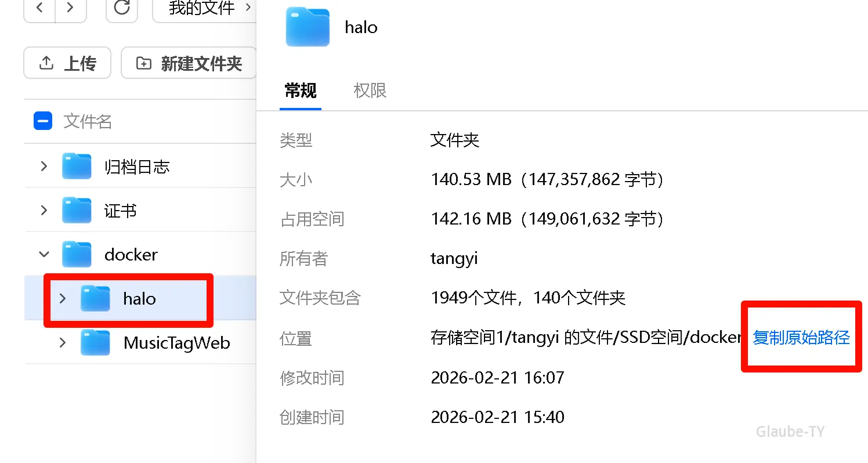Toggle the select-all checkbox beside 文件名
Viewport: 868px width, 463px height.
pyautogui.click(x=43, y=121)
